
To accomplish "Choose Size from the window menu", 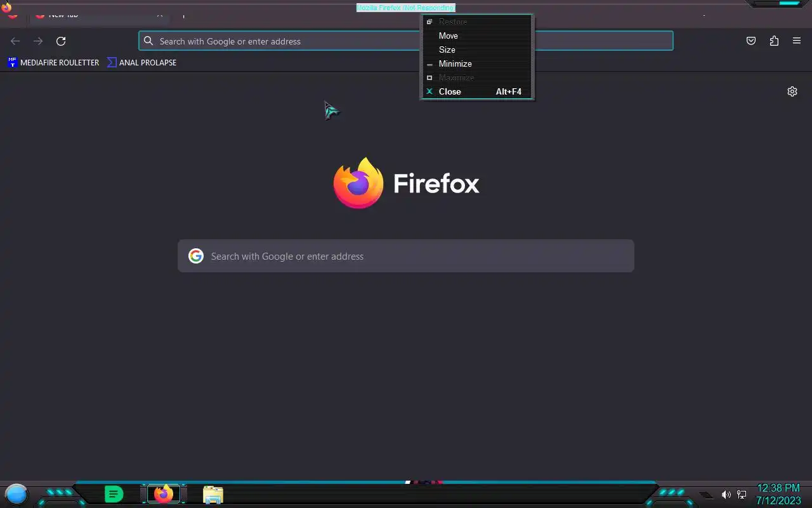I will click(x=476, y=50).
